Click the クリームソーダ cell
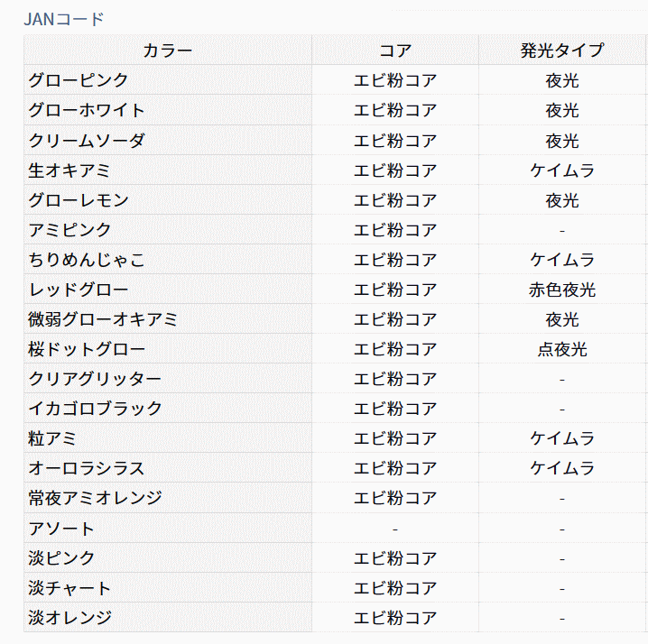This screenshot has width=648, height=644. 86,141
